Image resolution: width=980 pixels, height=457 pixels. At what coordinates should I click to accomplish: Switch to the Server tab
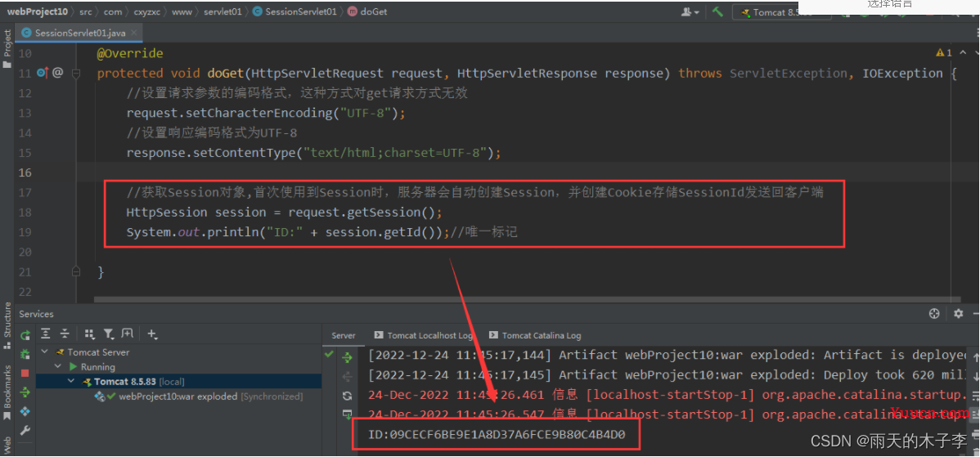[x=343, y=335]
